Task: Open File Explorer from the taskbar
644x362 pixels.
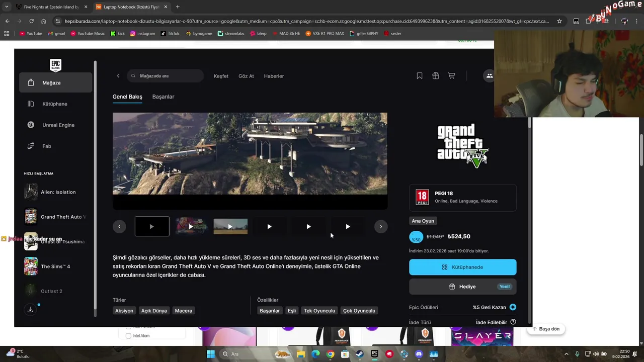Action: (301, 354)
